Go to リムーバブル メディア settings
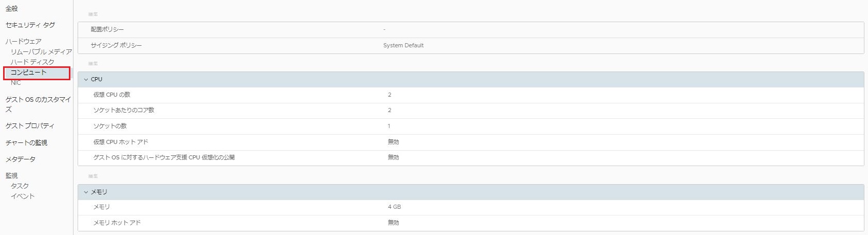868x235 pixels. pos(41,51)
